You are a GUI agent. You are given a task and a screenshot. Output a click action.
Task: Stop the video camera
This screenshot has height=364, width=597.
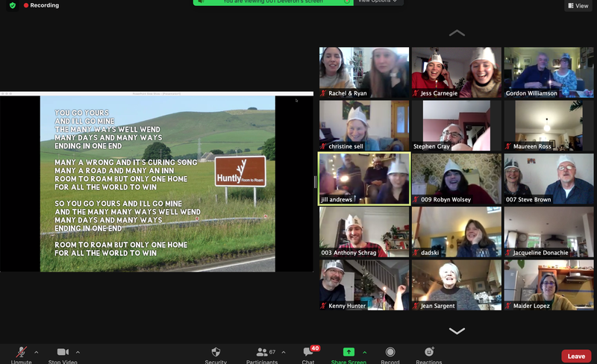click(x=63, y=353)
